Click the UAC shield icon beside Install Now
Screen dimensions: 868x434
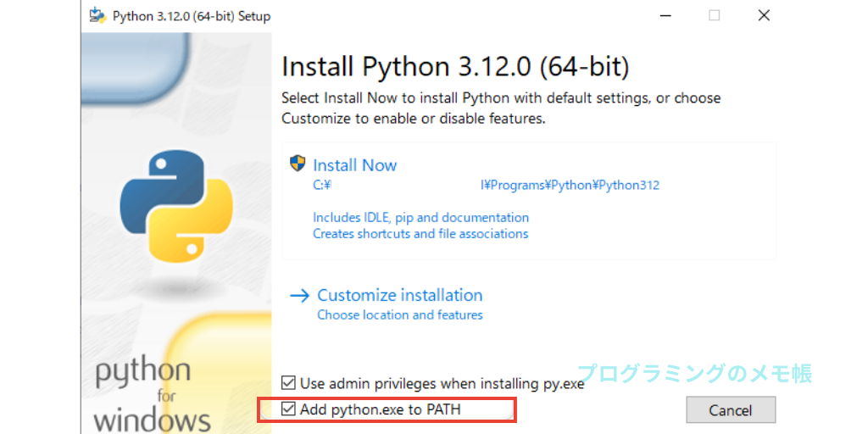point(298,164)
